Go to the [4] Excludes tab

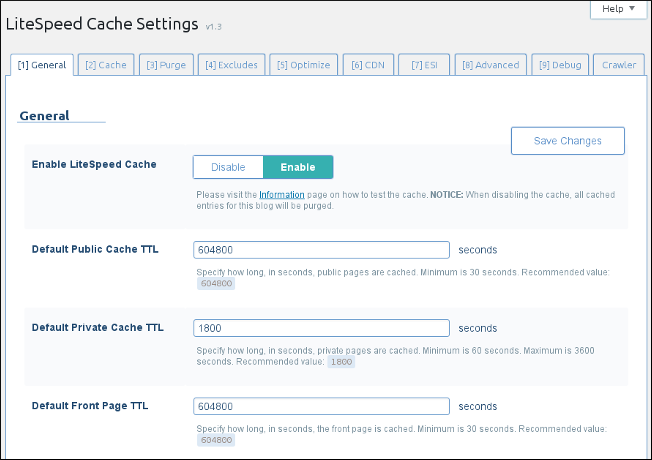(231, 65)
